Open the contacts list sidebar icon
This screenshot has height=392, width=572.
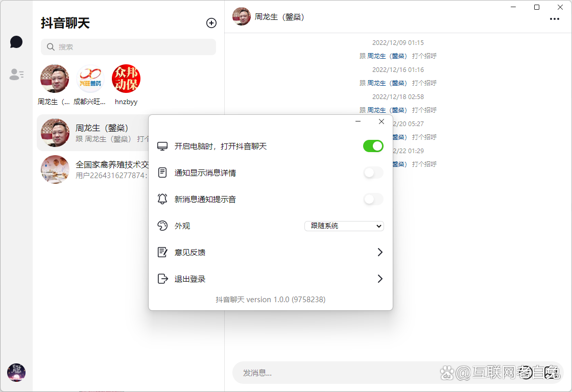[x=16, y=75]
